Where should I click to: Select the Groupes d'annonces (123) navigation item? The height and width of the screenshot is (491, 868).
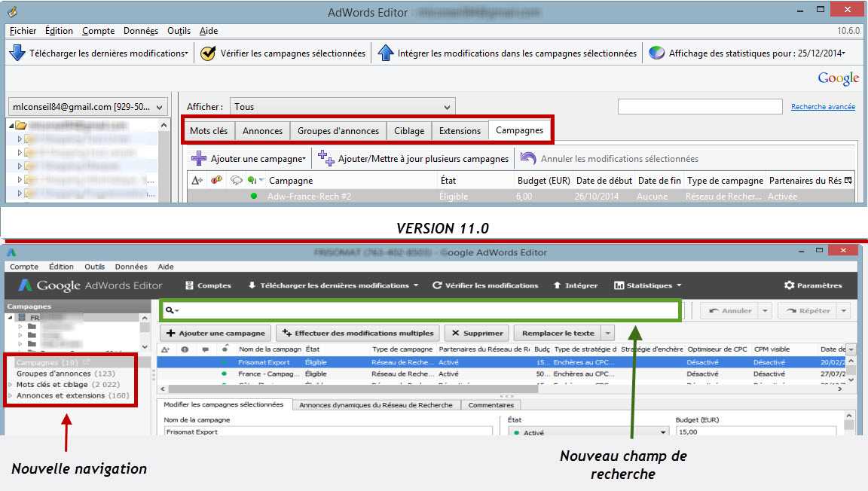66,373
